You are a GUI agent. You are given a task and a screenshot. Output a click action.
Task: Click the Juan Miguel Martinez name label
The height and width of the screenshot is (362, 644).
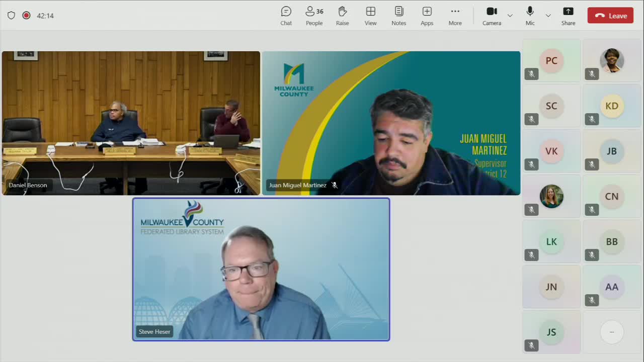(x=297, y=185)
